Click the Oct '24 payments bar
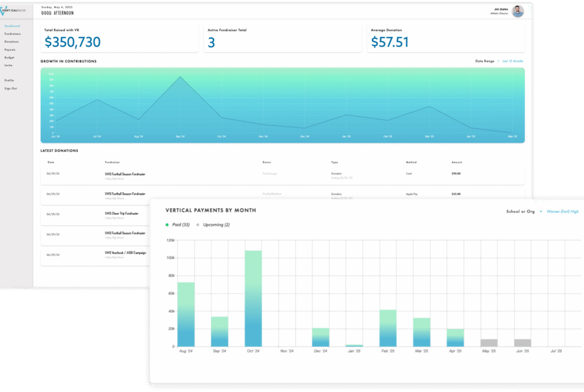 pos(253,299)
